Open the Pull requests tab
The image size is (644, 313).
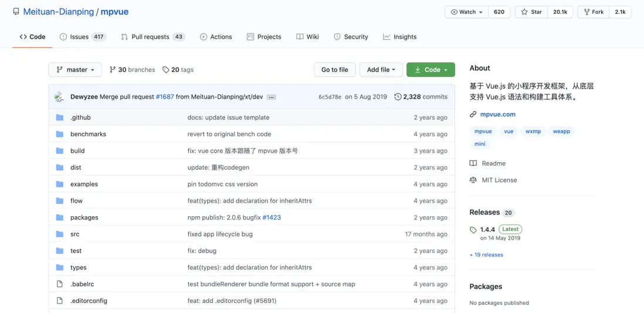(x=150, y=36)
